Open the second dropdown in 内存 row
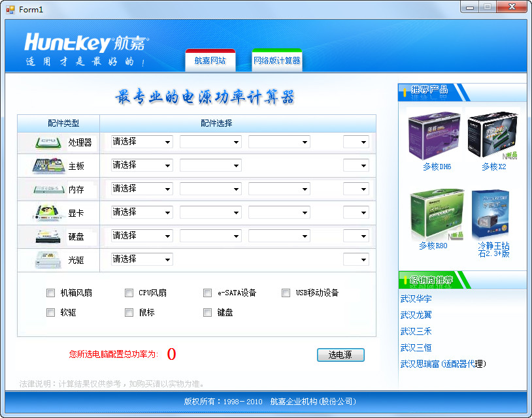This screenshot has width=532, height=418. tap(210, 189)
